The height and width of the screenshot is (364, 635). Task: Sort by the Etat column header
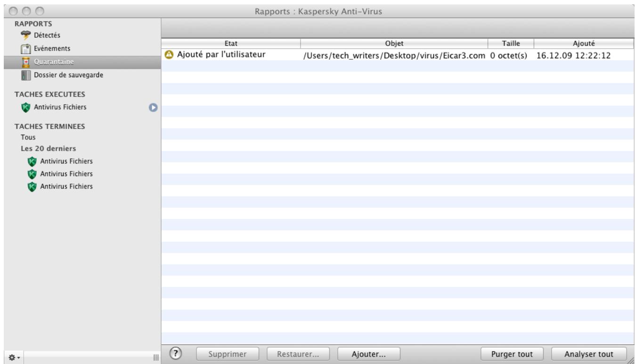pyautogui.click(x=231, y=43)
